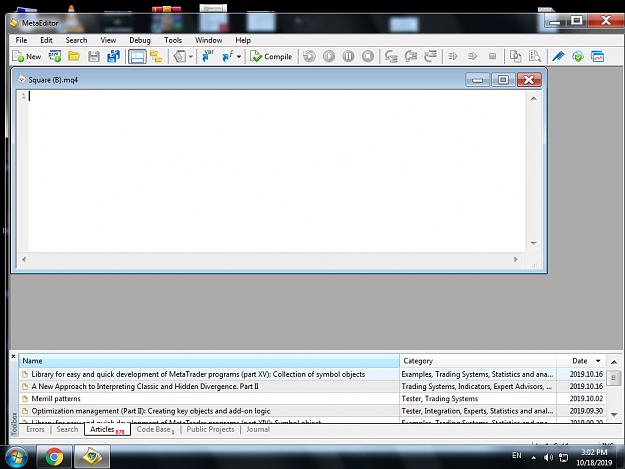This screenshot has width=625, height=469.
Task: Click the Step Into icon
Action: tap(391, 57)
